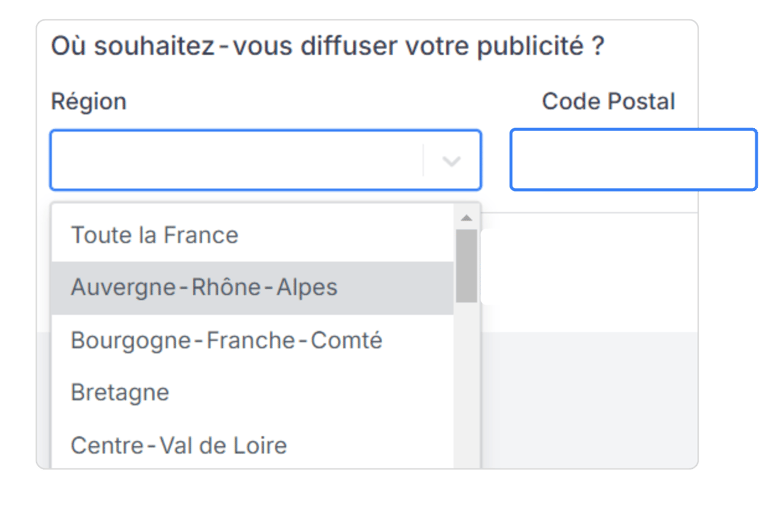768x512 pixels.
Task: Click the "Région" field label
Action: click(88, 101)
